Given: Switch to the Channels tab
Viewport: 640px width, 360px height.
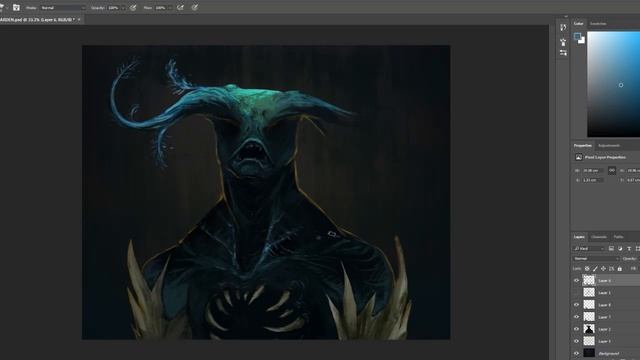Looking at the screenshot, I should pyautogui.click(x=599, y=237).
